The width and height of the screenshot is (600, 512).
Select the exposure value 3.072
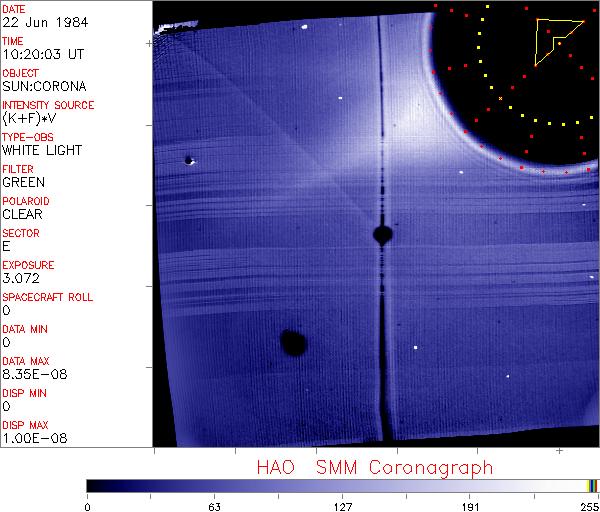(x=21, y=278)
